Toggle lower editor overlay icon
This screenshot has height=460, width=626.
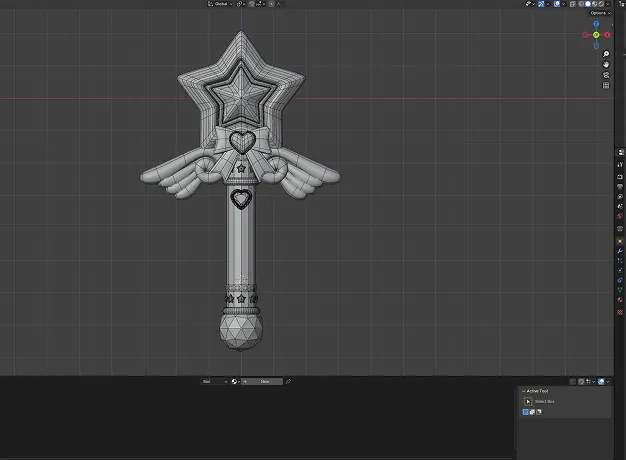tap(601, 382)
